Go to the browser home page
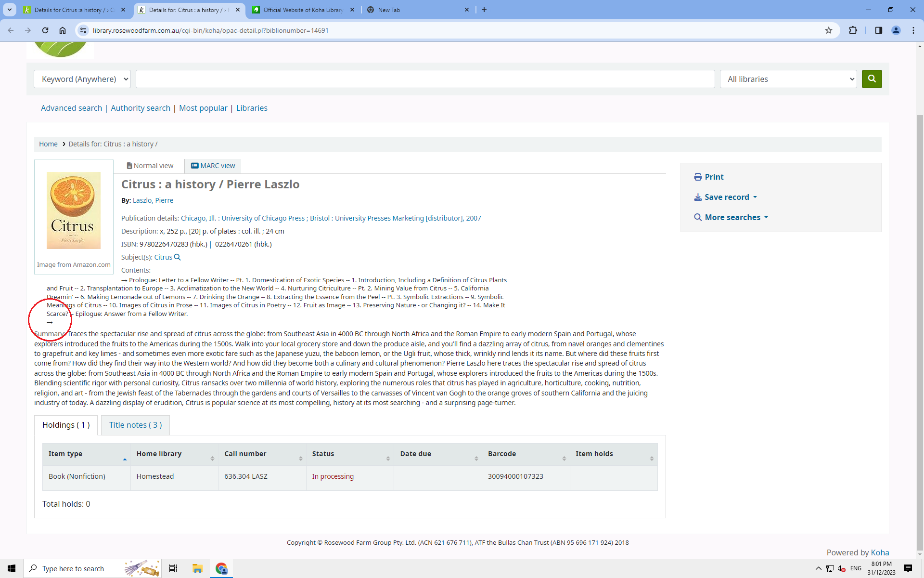This screenshot has width=924, height=578. pos(63,30)
